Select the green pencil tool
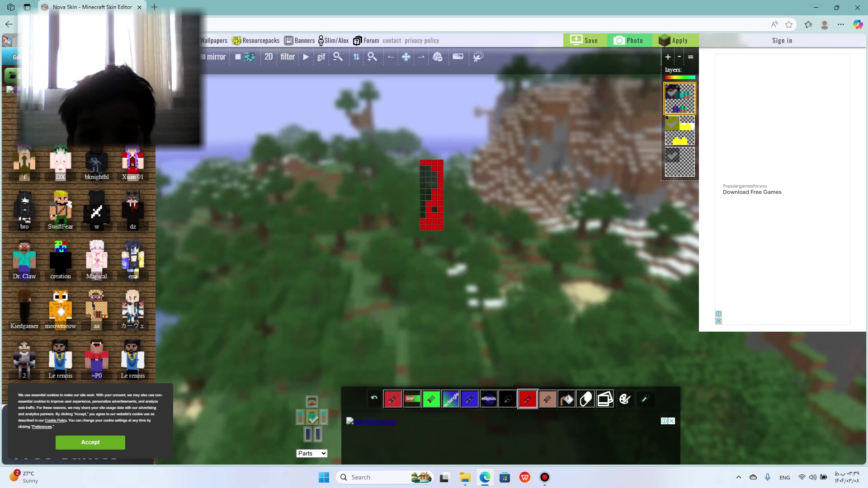This screenshot has height=488, width=868. (431, 399)
